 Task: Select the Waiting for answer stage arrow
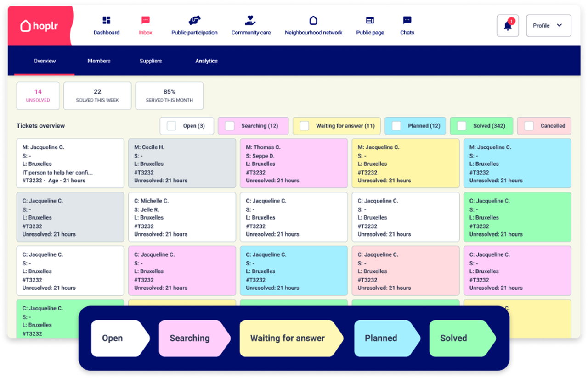point(291,339)
